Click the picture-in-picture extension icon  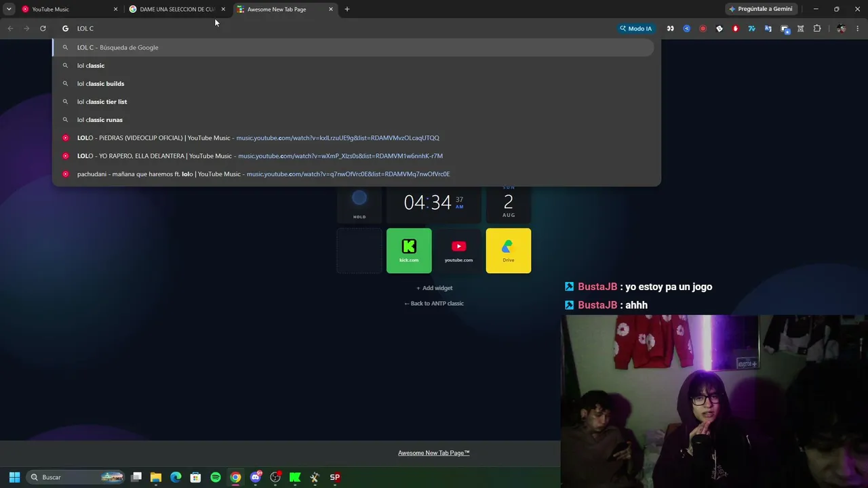tap(785, 28)
